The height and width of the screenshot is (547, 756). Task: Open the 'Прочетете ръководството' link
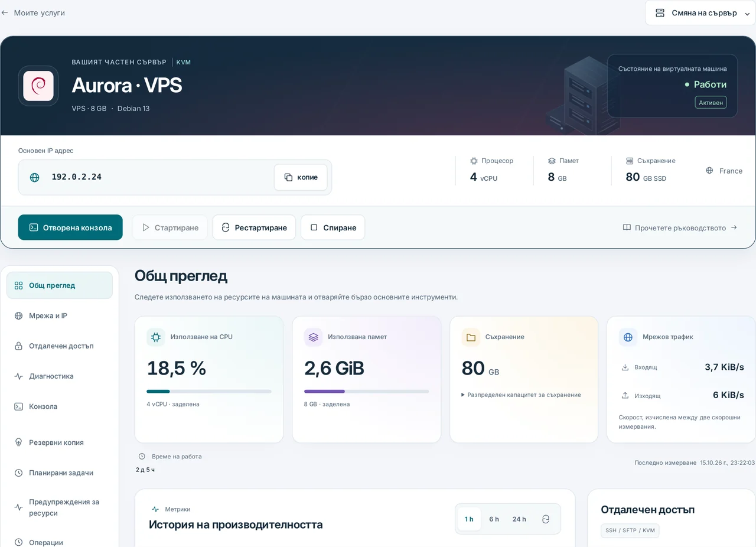click(680, 227)
